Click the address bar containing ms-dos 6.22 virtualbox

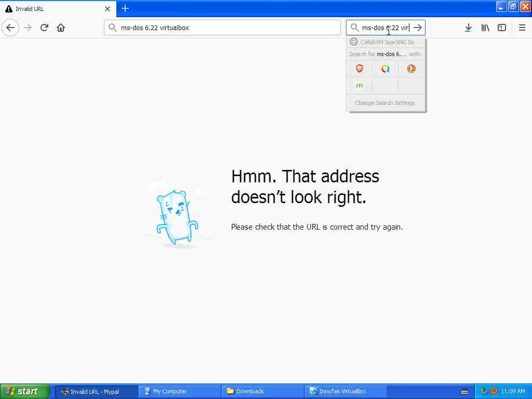click(x=222, y=28)
